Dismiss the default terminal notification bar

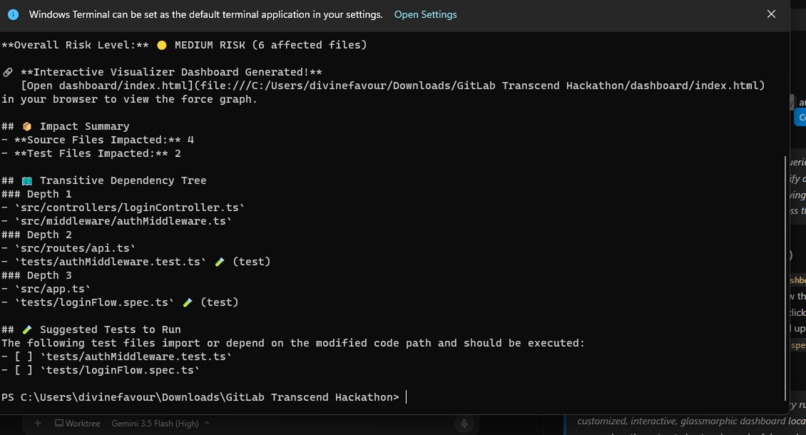point(771,14)
